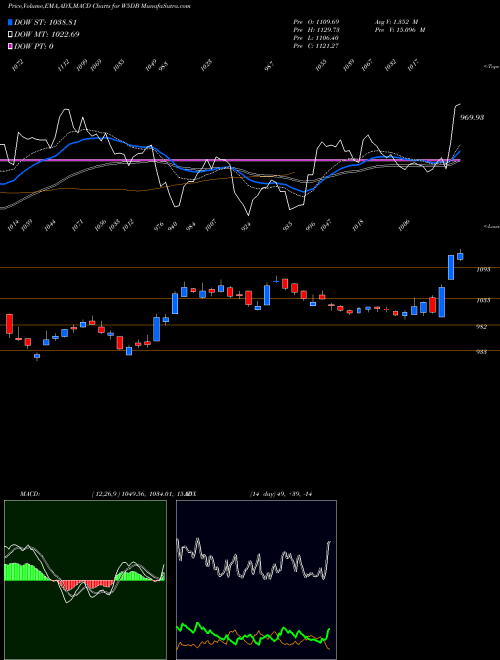This screenshot has width=500, height=660.
Task: Click the '<Lows' label at right edge
Action: pyautogui.click(x=491, y=226)
